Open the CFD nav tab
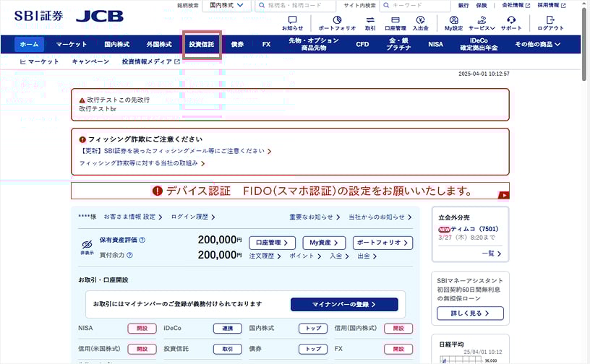The width and height of the screenshot is (590, 364). (x=362, y=44)
